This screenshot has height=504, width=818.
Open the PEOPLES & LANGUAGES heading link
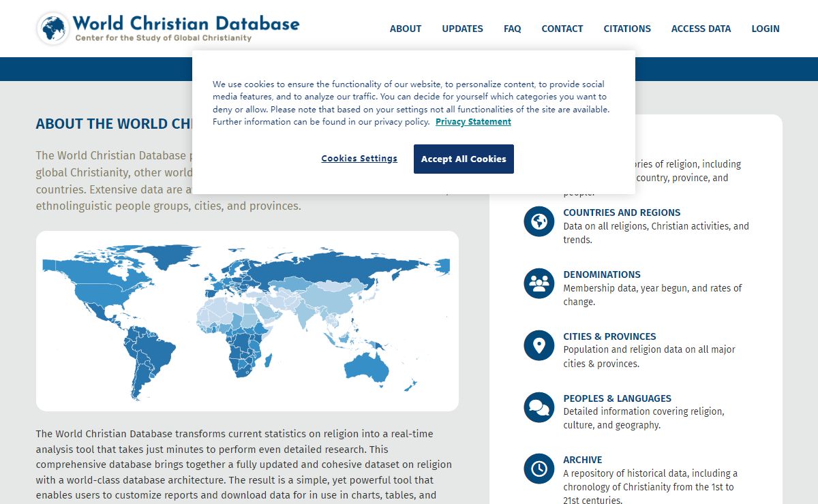click(617, 398)
